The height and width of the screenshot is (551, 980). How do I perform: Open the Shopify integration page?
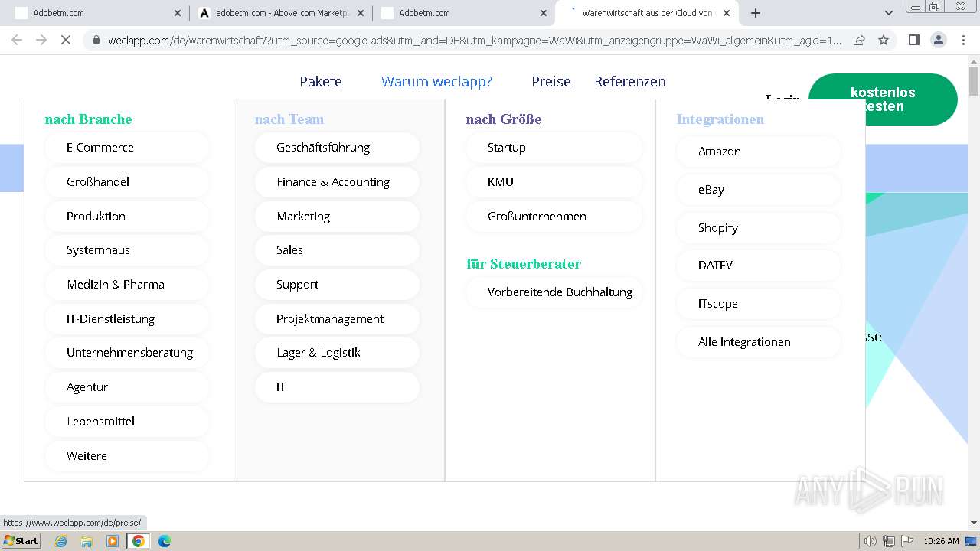tap(759, 228)
